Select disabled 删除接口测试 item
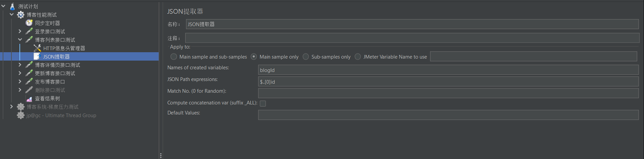 pos(50,90)
